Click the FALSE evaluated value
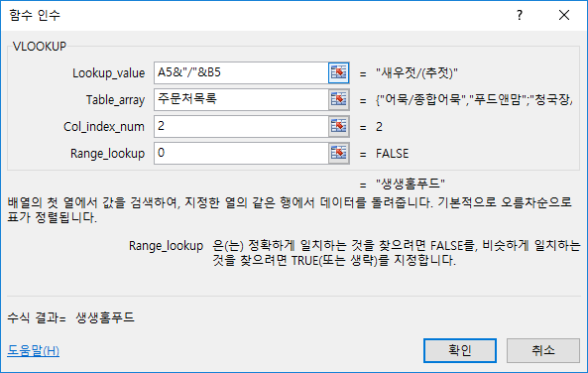Screen dimensions: 588x373 [393, 154]
